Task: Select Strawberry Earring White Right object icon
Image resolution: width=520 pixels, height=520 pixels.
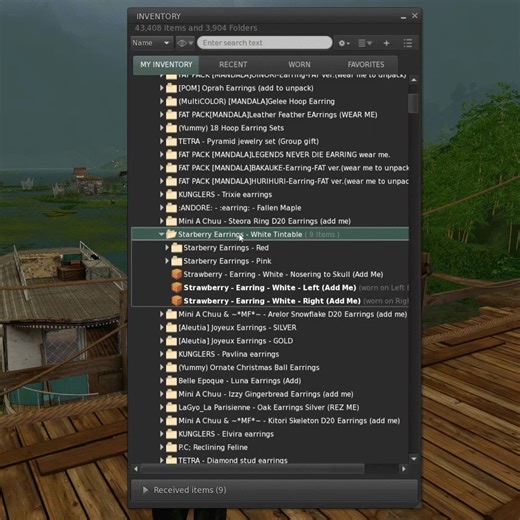Action: click(x=177, y=301)
